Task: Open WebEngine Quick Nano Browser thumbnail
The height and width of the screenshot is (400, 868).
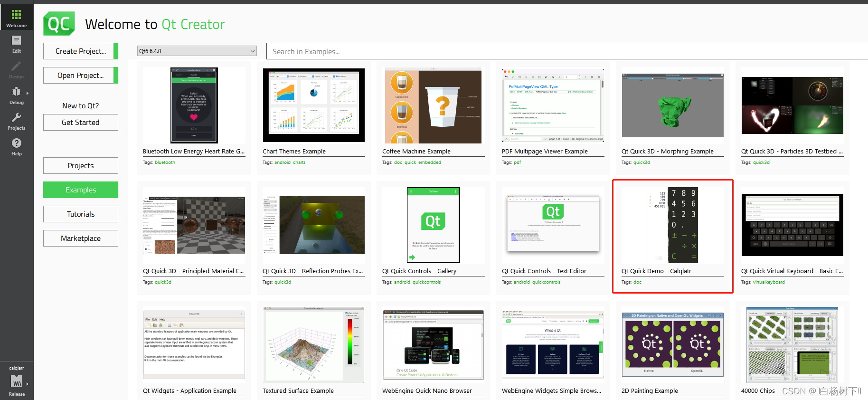Action: click(x=434, y=345)
